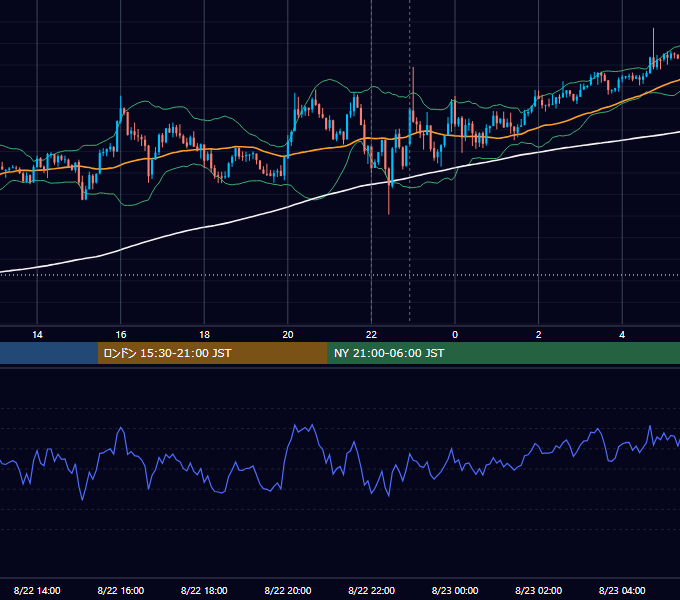
Task: Click the 14 hour axis label
Action: [x=37, y=335]
